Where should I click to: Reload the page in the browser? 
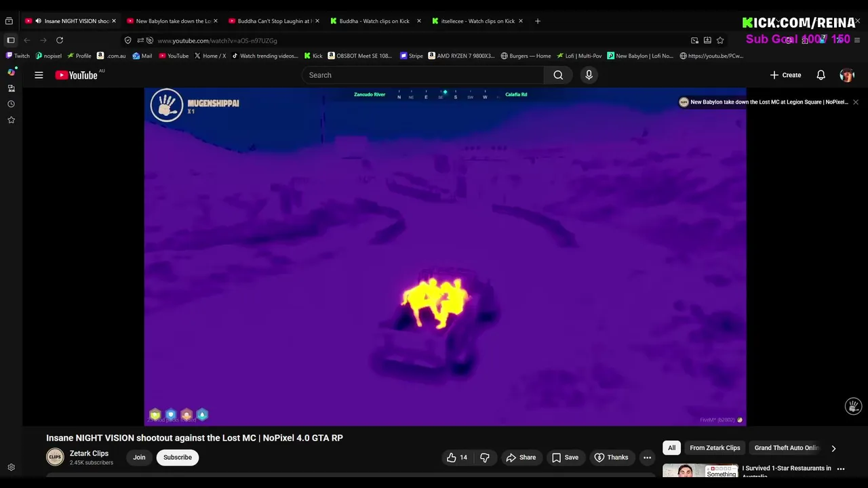pyautogui.click(x=60, y=41)
